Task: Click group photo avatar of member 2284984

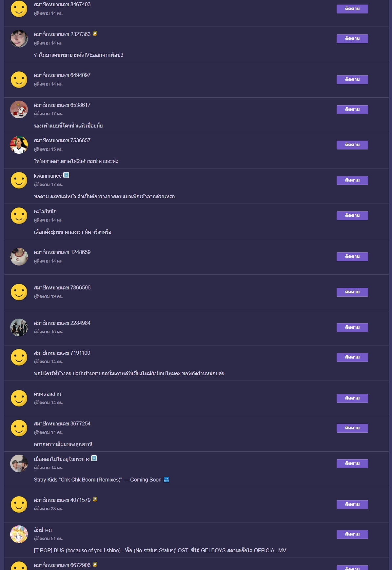Action: click(x=19, y=327)
